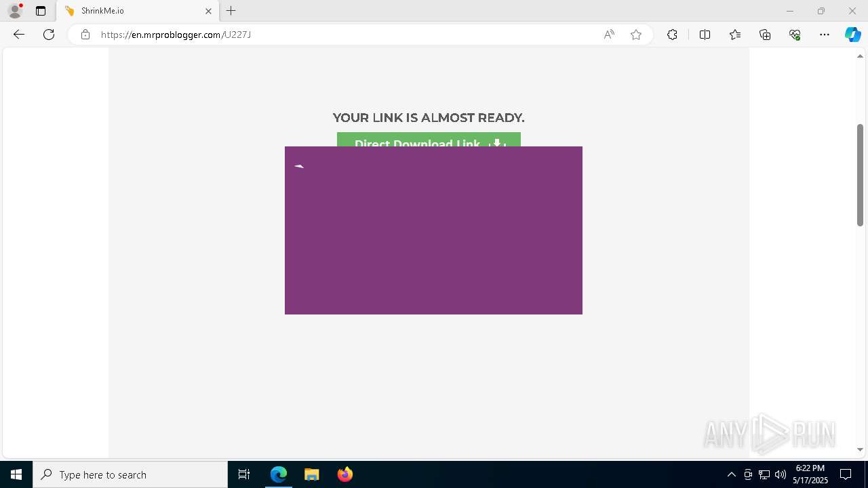Open Task View
Viewport: 868px width, 488px height.
pos(244,474)
